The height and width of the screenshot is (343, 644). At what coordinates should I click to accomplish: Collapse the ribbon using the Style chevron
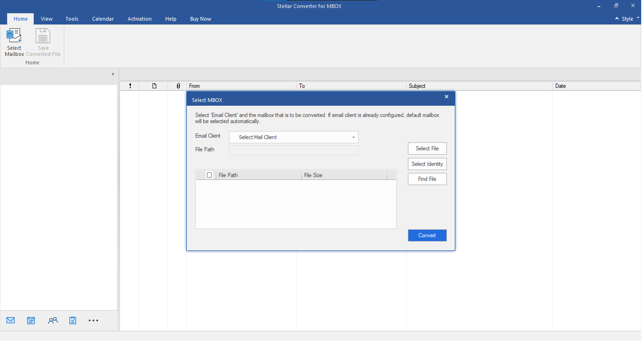616,19
